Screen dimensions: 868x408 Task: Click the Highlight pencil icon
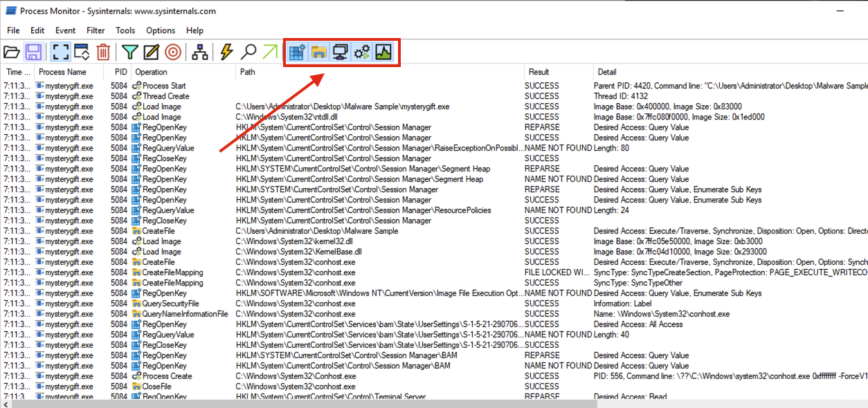tap(151, 52)
